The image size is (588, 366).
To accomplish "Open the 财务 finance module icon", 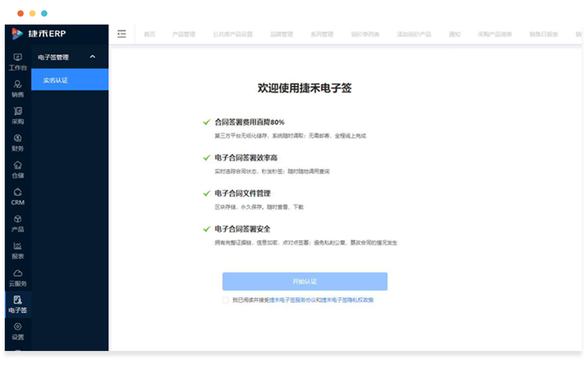I will 18,143.
